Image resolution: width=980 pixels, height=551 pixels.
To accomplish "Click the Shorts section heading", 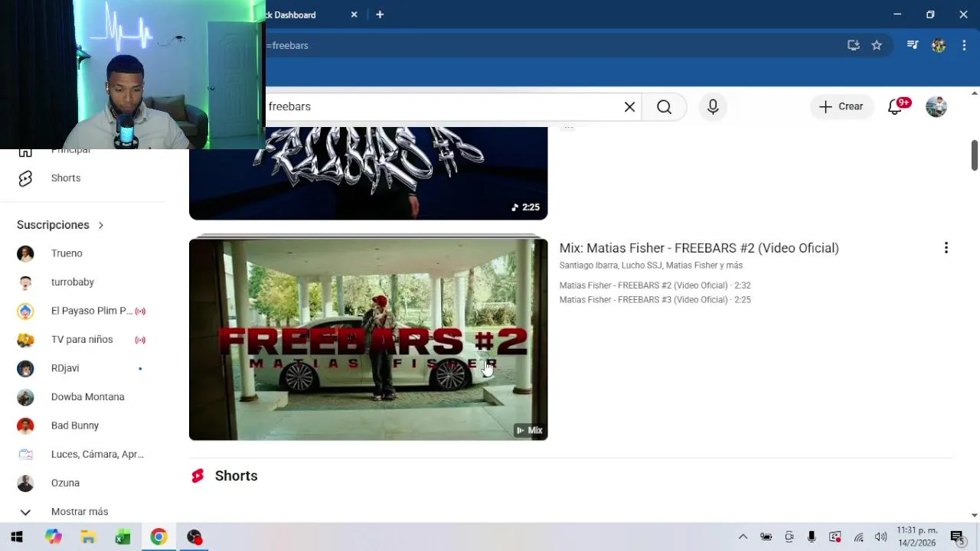I will [x=236, y=476].
